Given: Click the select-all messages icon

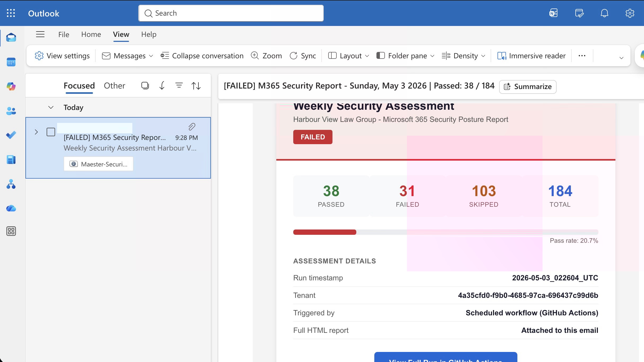Looking at the screenshot, I should (145, 85).
